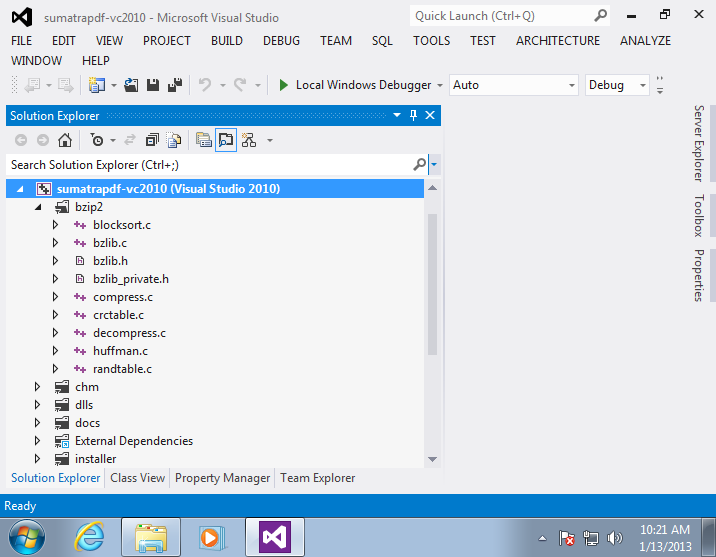Open the BUILD menu
Image resolution: width=716 pixels, height=557 pixels.
[x=226, y=41]
